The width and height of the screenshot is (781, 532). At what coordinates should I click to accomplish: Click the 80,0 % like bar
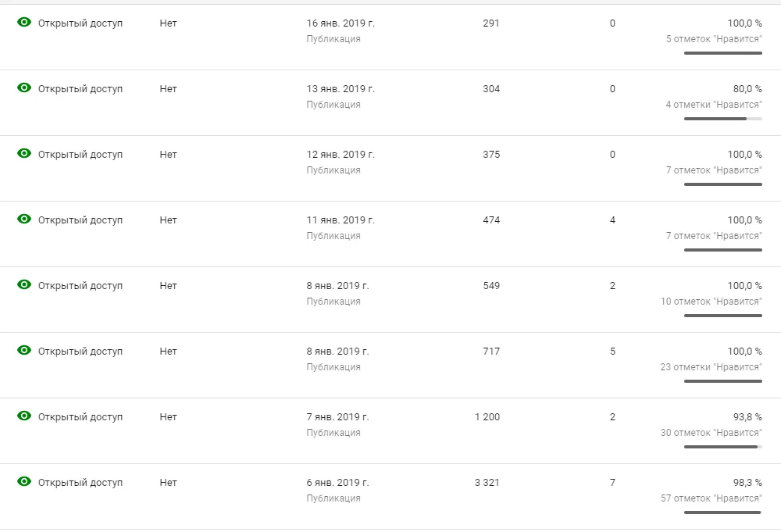722,119
